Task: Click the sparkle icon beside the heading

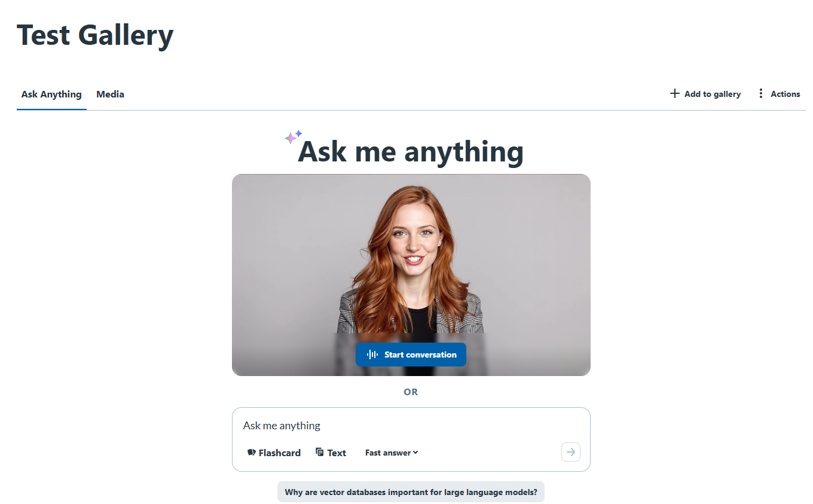Action: (x=293, y=137)
